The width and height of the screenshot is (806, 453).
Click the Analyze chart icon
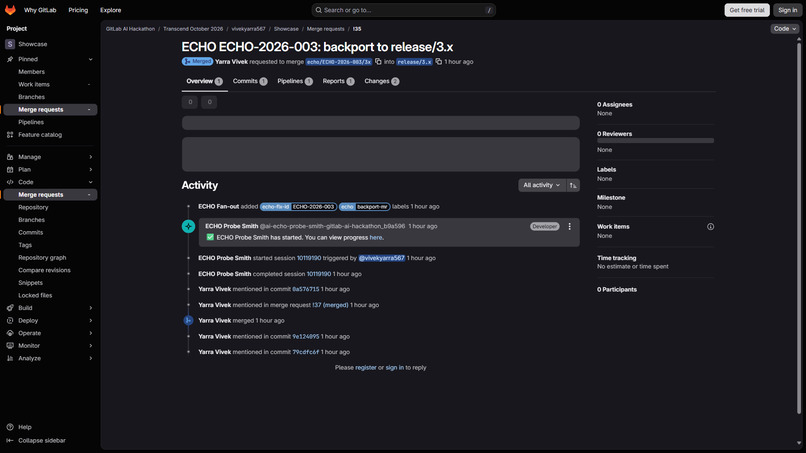click(10, 358)
